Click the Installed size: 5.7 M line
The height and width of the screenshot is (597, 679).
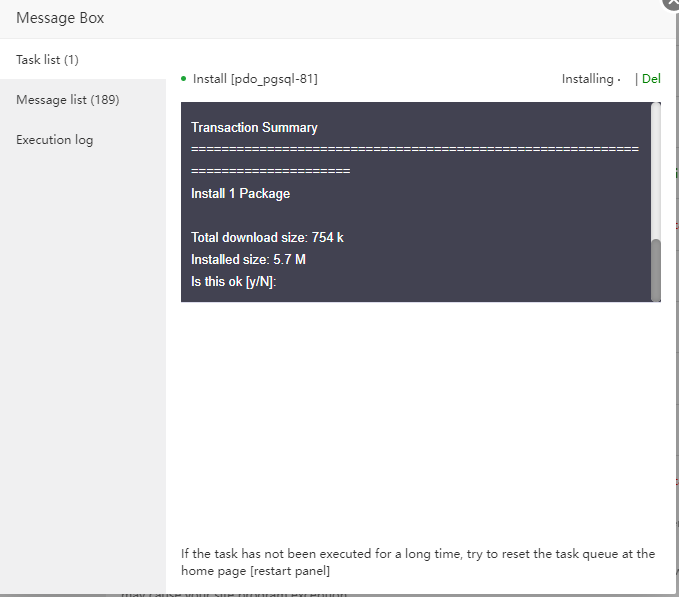click(x=248, y=260)
